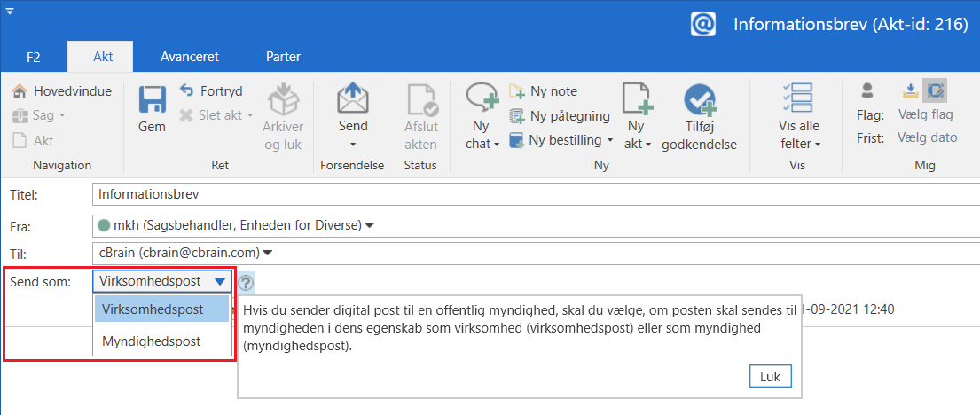Click the Ny chat icon
980x415 pixels.
coord(482,97)
